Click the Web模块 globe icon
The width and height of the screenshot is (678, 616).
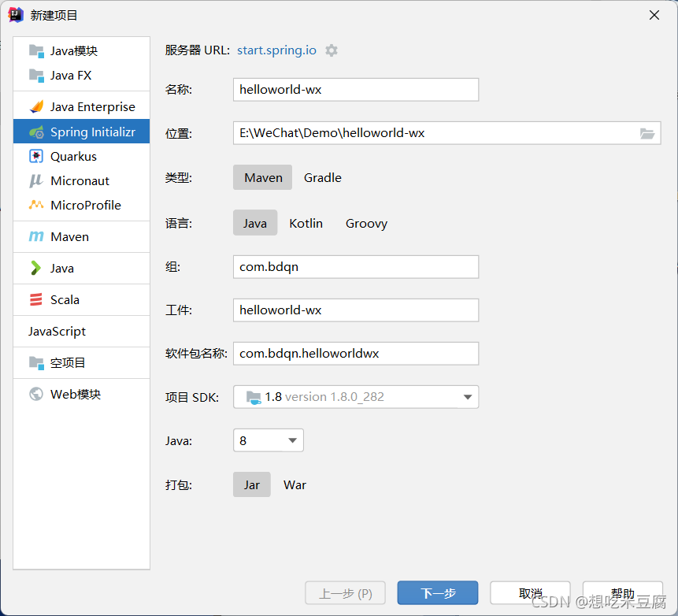tap(36, 394)
